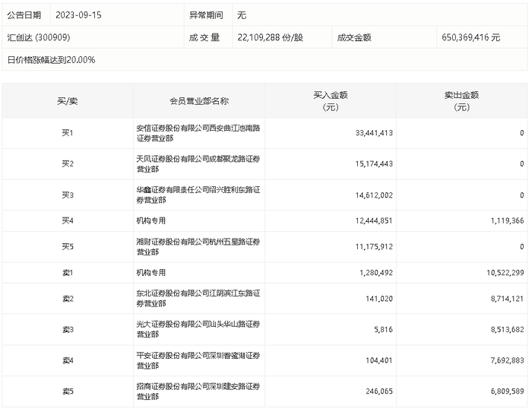532x412 pixels.
Task: Select the 卖2 row label
Action: point(67,299)
